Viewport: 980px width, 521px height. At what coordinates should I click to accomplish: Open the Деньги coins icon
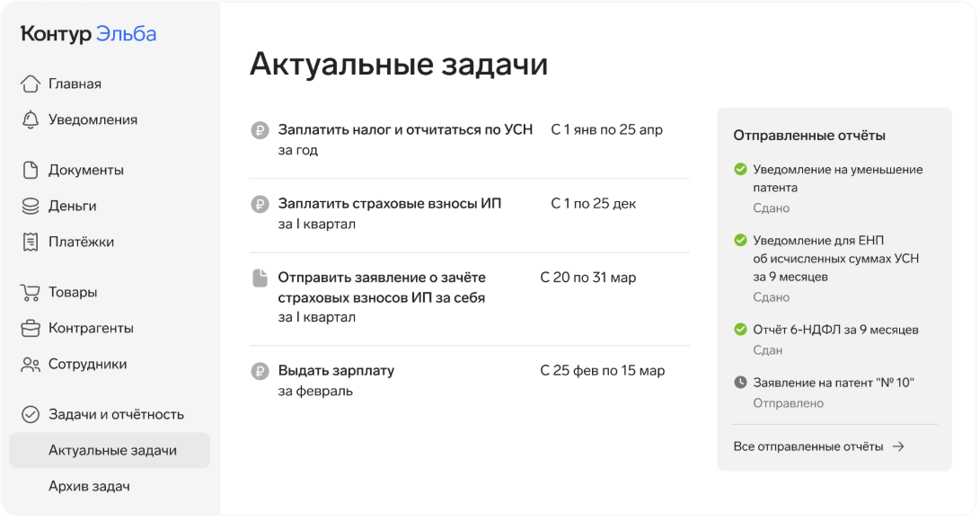[30, 206]
